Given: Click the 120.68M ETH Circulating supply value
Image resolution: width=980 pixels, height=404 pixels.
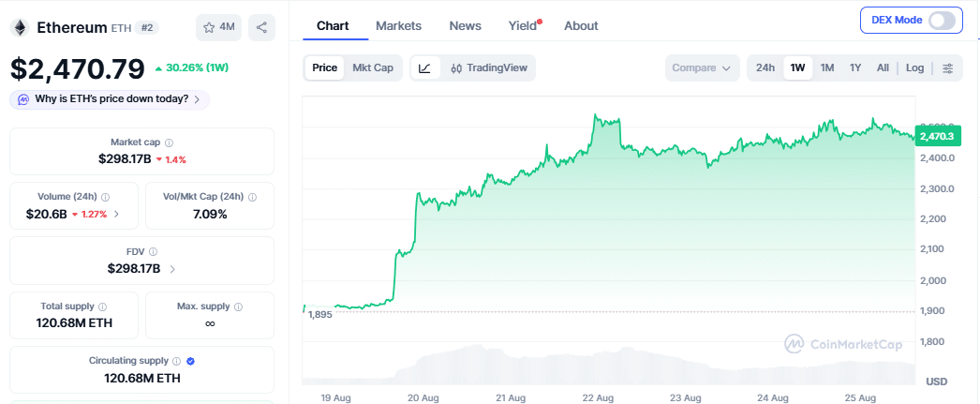Looking at the screenshot, I should (x=141, y=378).
